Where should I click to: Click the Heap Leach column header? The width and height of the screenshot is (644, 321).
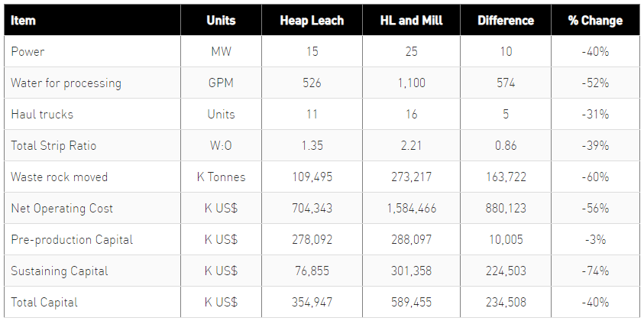pyautogui.click(x=311, y=21)
